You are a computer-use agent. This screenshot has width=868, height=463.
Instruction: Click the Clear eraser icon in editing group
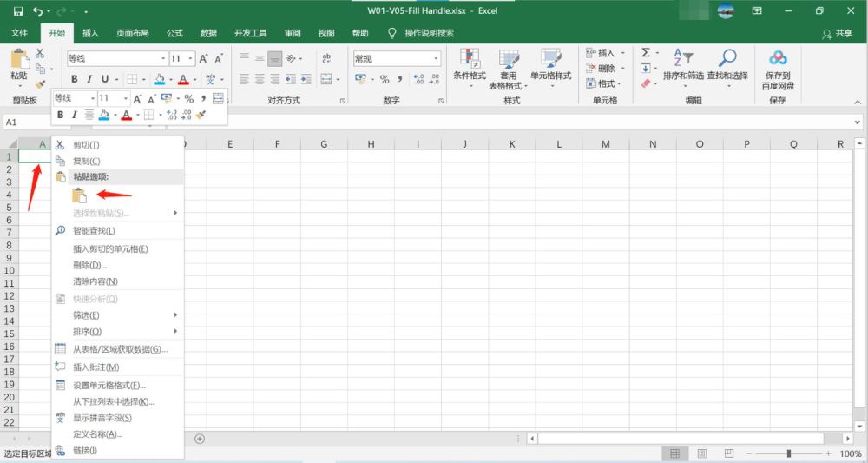646,83
